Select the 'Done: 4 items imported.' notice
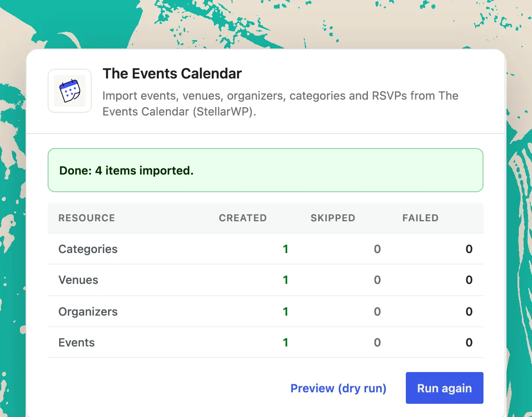 266,170
